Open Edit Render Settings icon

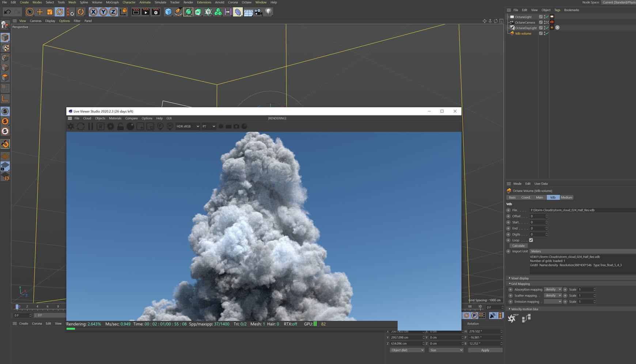click(156, 12)
